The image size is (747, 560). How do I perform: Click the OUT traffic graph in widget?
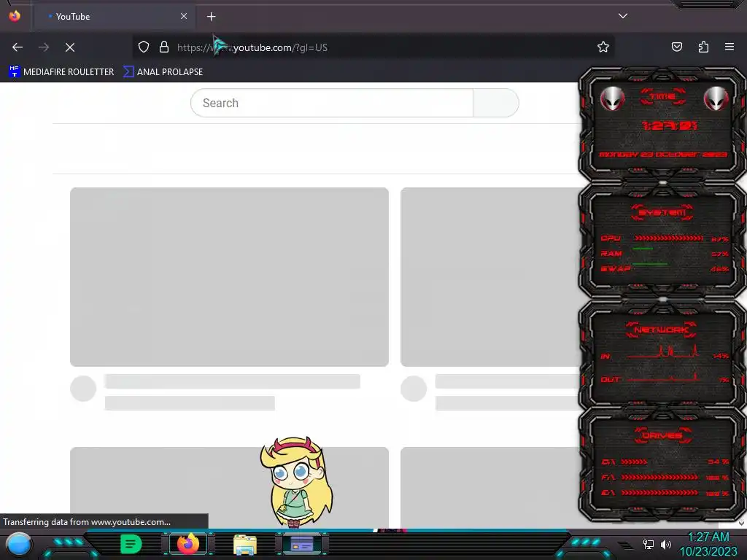click(663, 378)
